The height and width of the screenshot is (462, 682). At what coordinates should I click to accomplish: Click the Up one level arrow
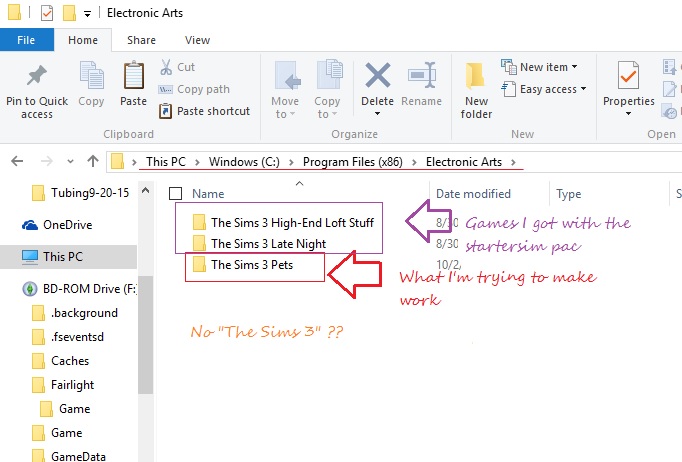click(93, 161)
